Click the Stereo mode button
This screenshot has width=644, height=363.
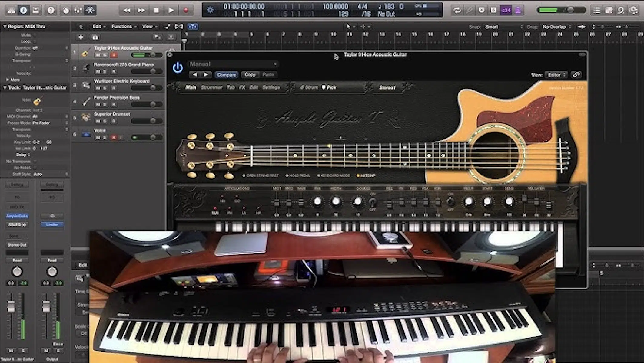coord(387,88)
